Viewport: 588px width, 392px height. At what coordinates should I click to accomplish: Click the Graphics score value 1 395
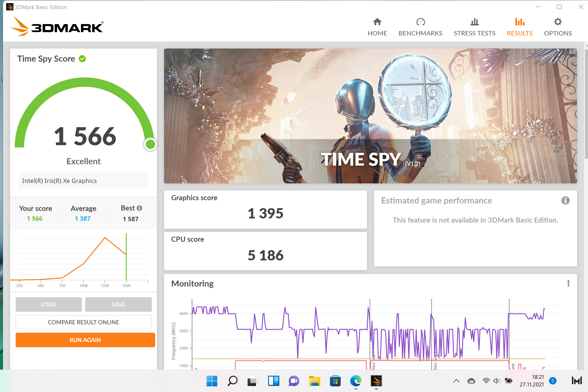(266, 213)
